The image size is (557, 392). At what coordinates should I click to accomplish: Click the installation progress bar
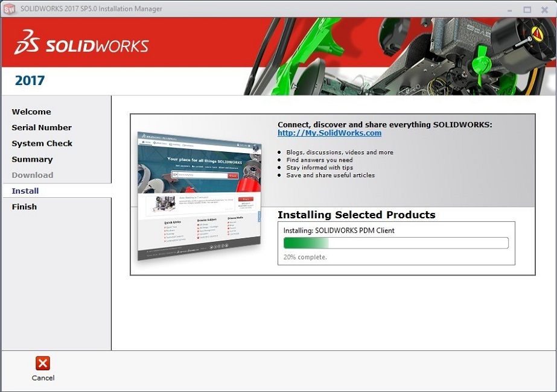(396, 242)
